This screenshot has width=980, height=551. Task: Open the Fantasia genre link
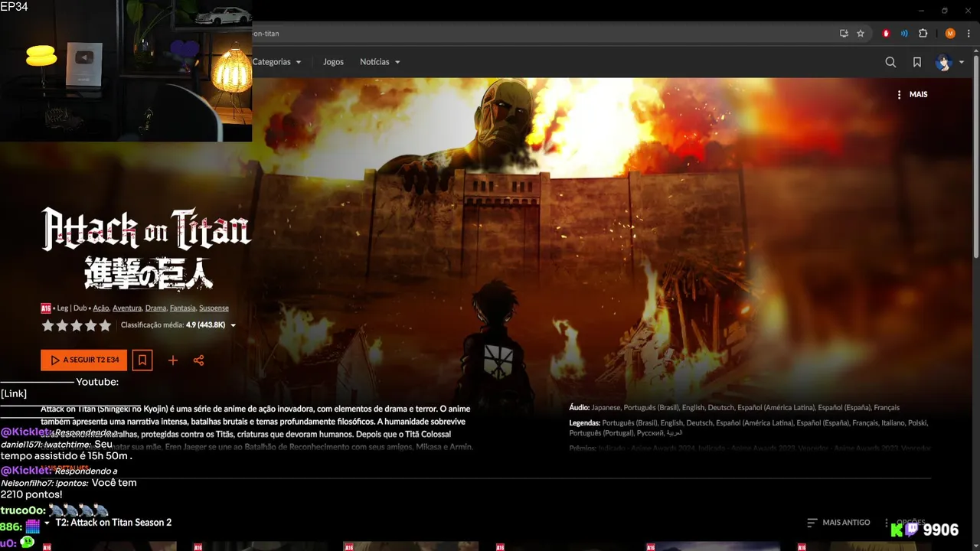[x=183, y=308]
